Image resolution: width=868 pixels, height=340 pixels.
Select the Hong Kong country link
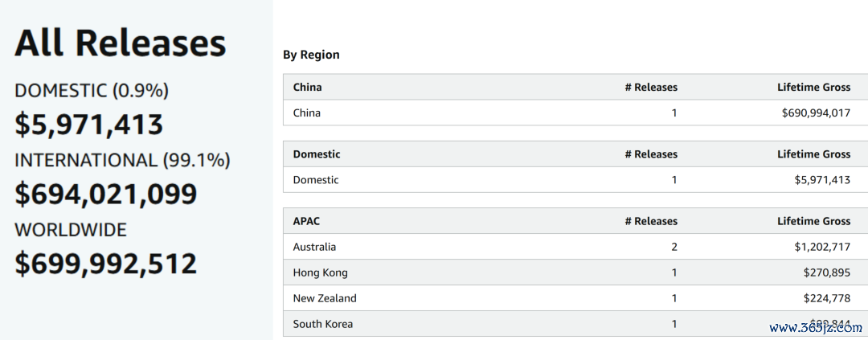tap(321, 272)
